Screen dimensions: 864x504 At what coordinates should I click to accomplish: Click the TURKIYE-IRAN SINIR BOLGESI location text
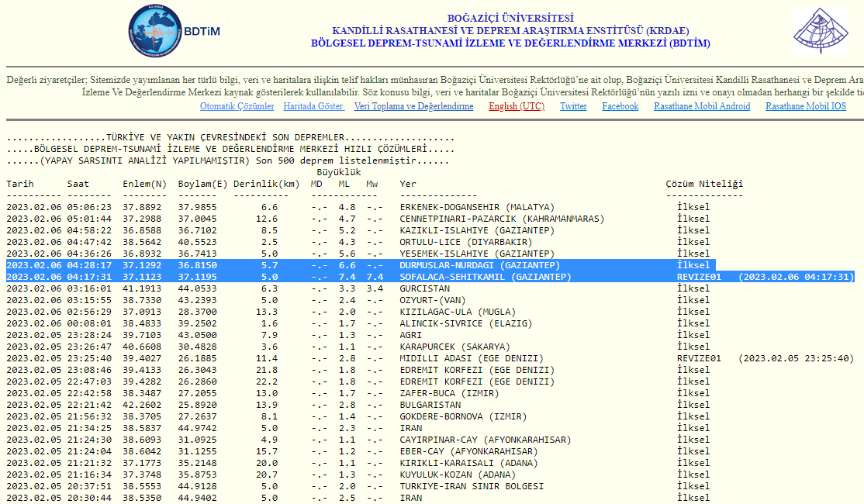pos(472,486)
